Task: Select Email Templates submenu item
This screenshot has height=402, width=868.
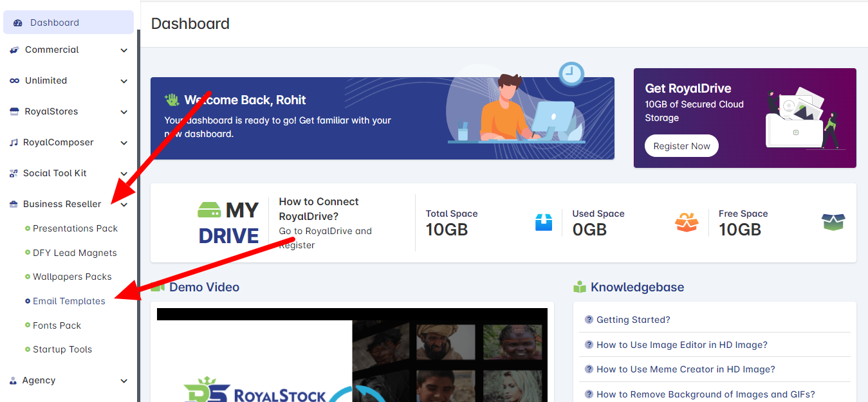Action: pos(69,301)
